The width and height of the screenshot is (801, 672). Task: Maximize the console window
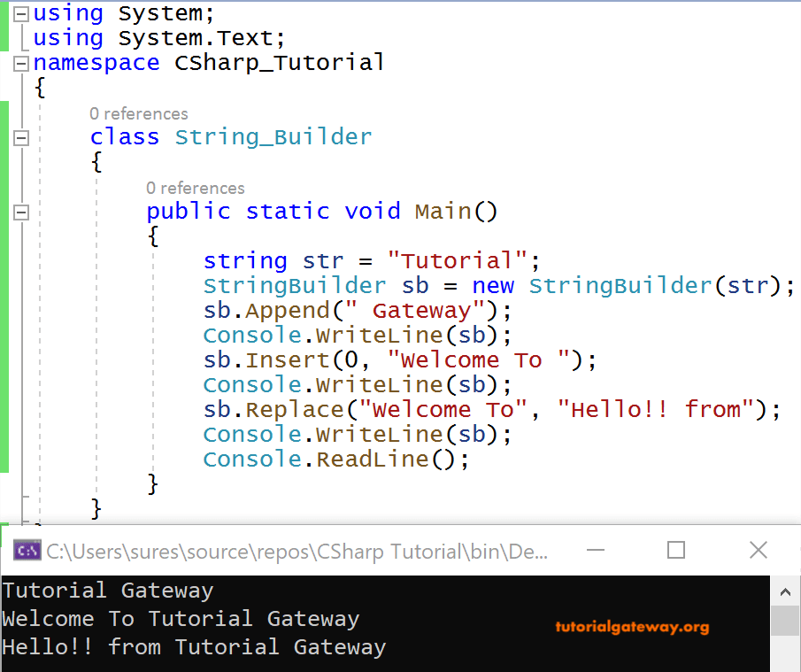point(675,550)
